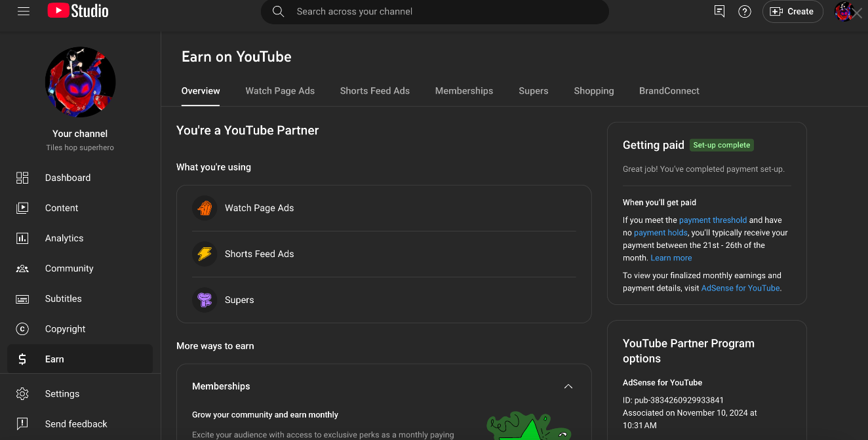Follow the payment threshold link

pyautogui.click(x=713, y=220)
